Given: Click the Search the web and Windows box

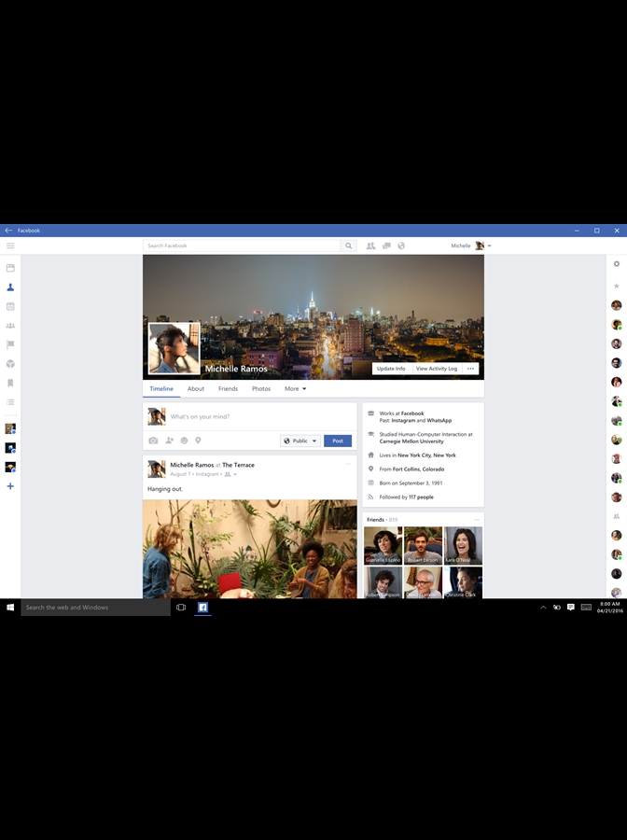Looking at the screenshot, I should [x=96, y=607].
